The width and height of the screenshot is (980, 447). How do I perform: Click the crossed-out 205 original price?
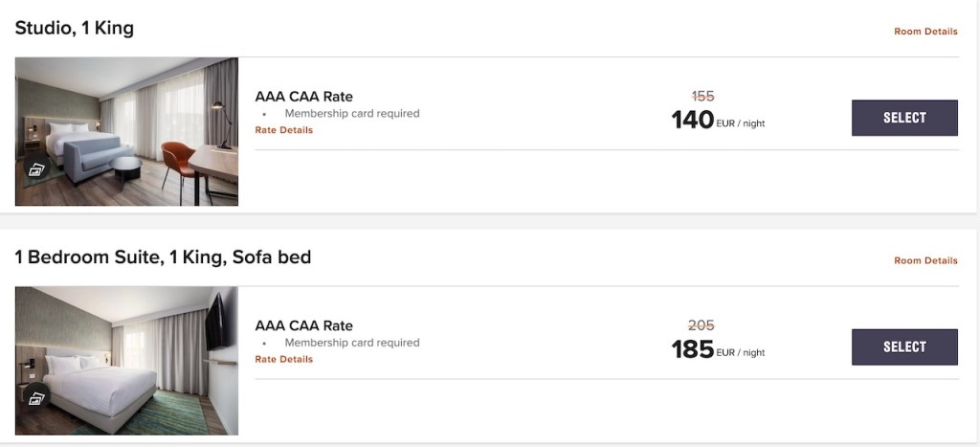tap(702, 325)
